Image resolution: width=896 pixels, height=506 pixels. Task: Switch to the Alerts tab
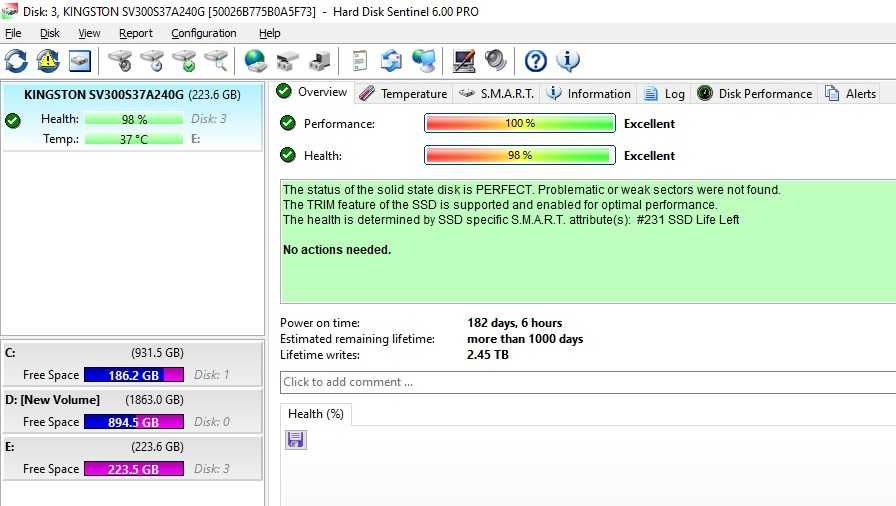[850, 94]
